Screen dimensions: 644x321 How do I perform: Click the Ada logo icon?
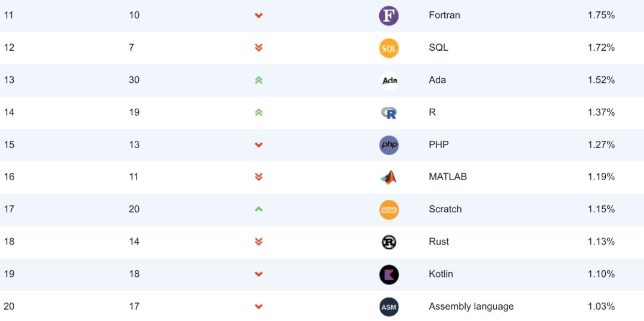coord(389,81)
